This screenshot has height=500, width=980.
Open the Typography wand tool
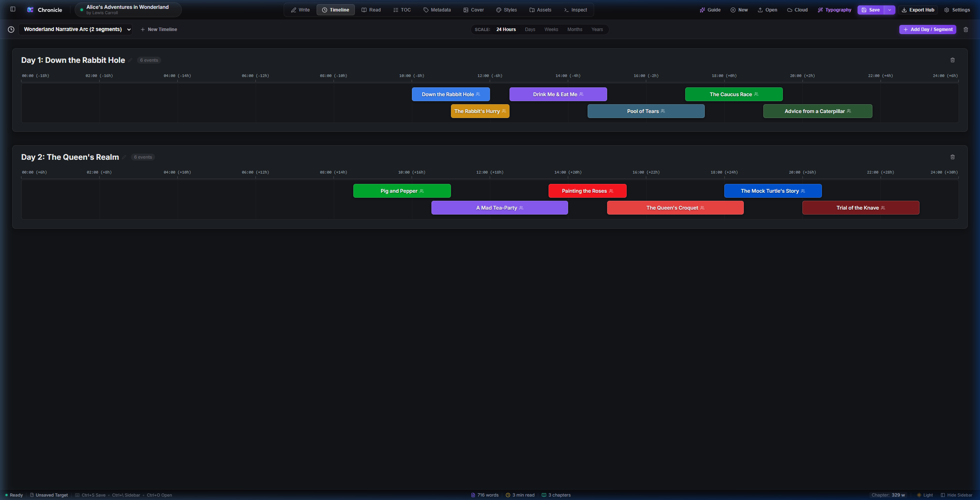(835, 10)
